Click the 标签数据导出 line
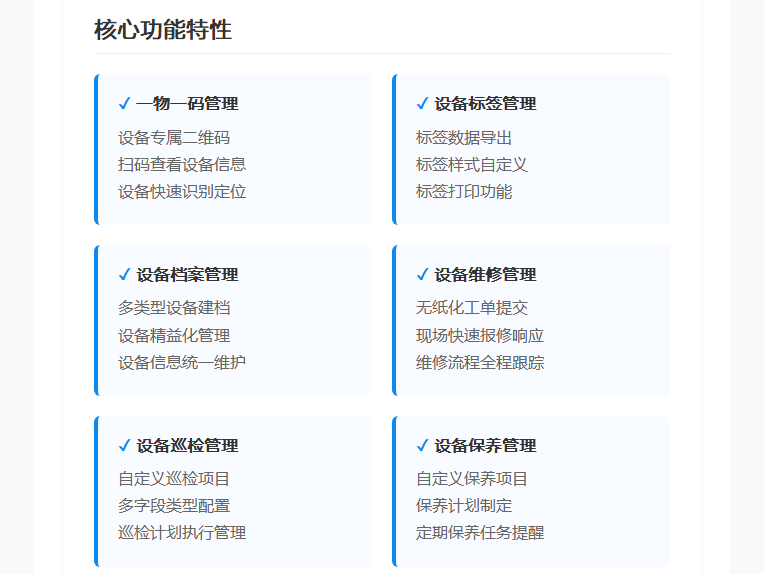The width and height of the screenshot is (764, 574). 464,137
